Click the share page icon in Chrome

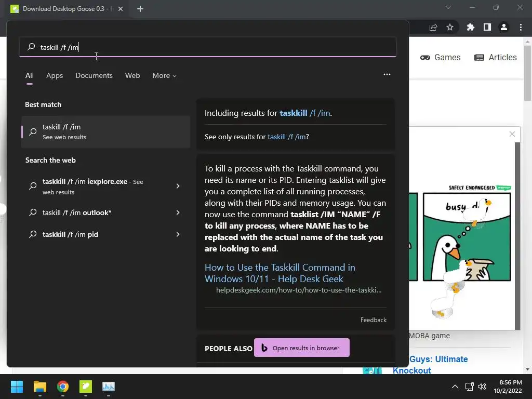point(433,27)
